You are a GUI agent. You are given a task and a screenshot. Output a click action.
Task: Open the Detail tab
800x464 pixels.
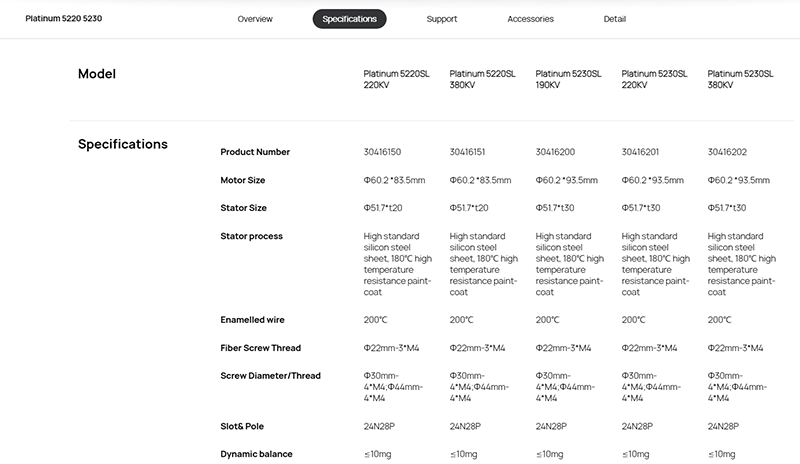click(614, 19)
